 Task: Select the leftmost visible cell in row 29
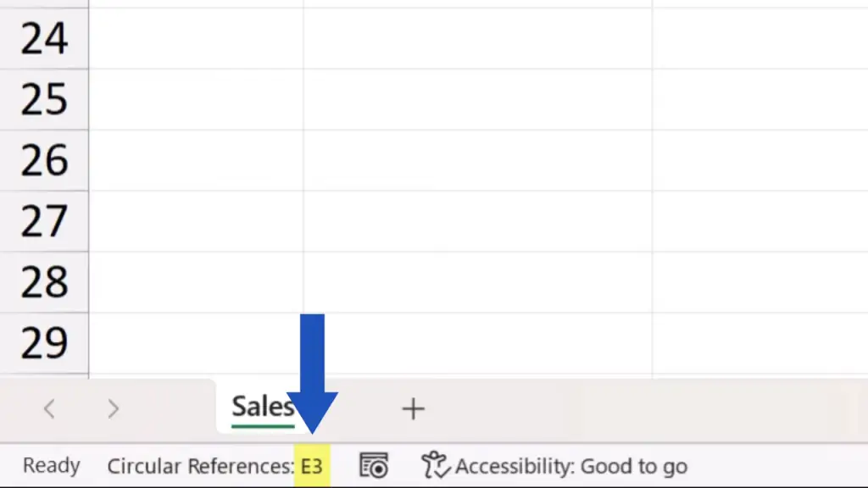click(x=196, y=344)
